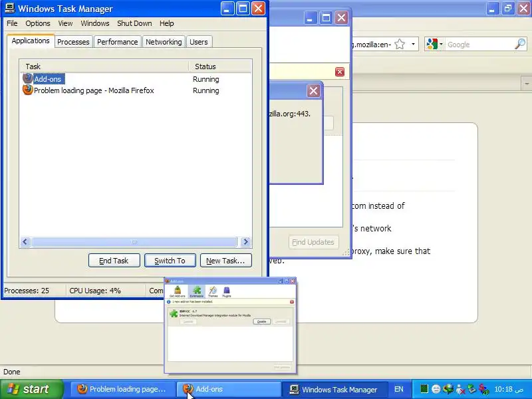This screenshot has width=532, height=399.
Task: Click the green CPU meter tray icon
Action: pos(424,389)
